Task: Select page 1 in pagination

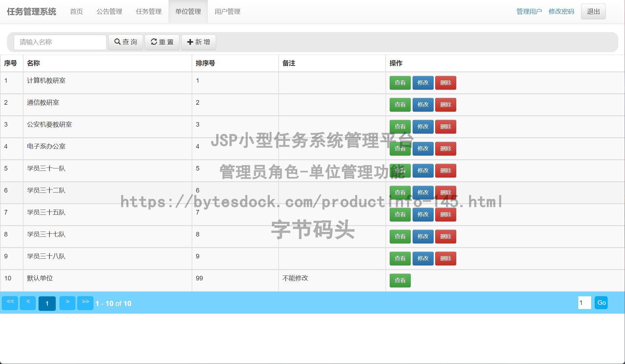Action: coord(47,303)
